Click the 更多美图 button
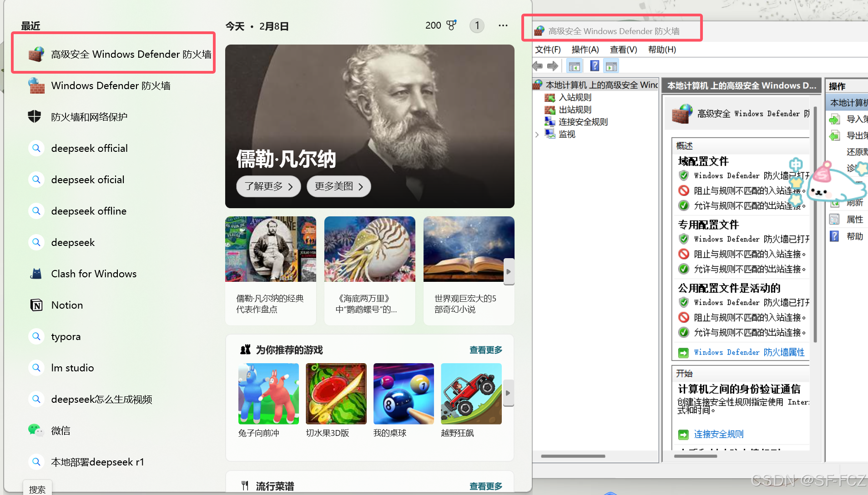Image resolution: width=868 pixels, height=495 pixels. tap(339, 186)
